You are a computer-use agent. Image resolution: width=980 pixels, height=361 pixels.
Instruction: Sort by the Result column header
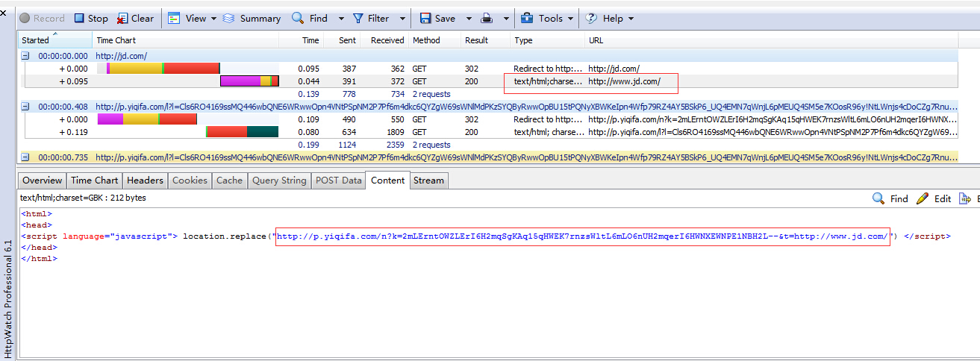[x=485, y=40]
